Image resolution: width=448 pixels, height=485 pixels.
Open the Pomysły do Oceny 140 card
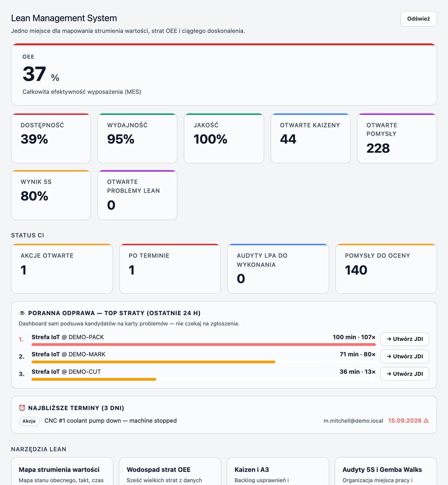386,269
